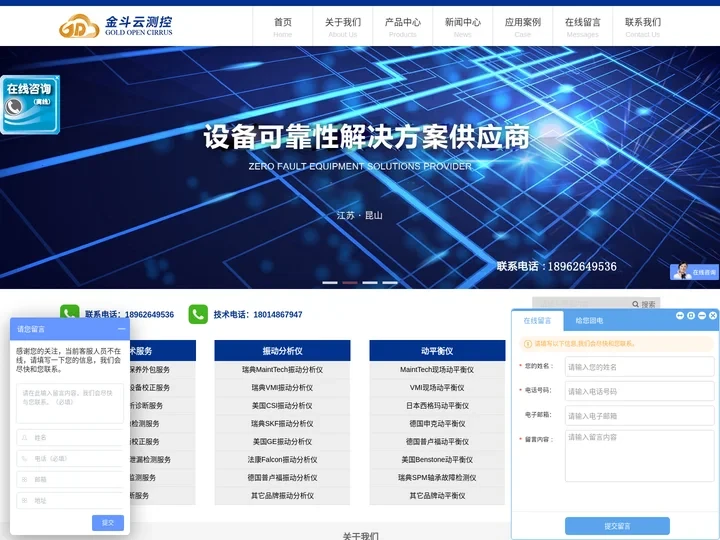720x540 pixels.
Task: Click the pop-out square icon in message widget
Action: 691,315
